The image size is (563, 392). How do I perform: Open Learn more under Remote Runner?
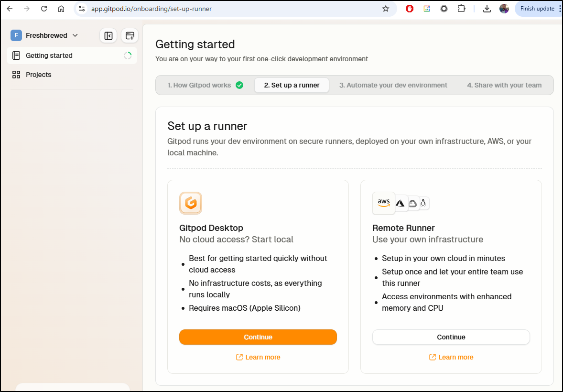(451, 357)
